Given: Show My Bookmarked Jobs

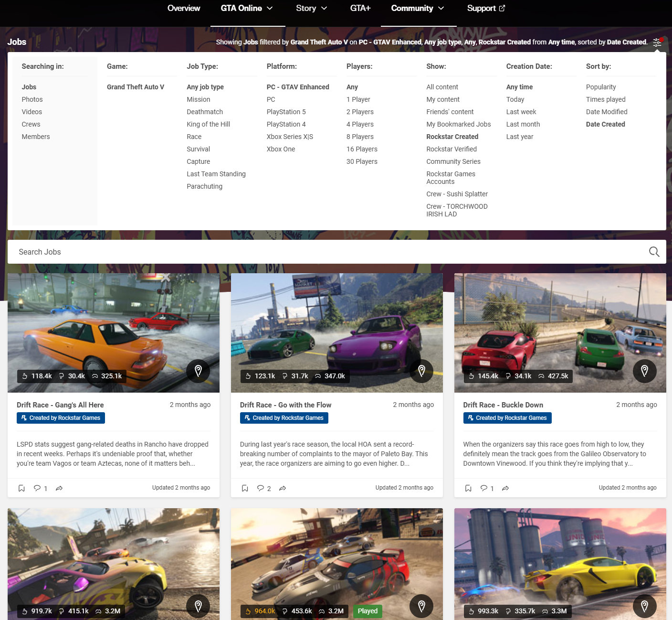Looking at the screenshot, I should (x=459, y=124).
